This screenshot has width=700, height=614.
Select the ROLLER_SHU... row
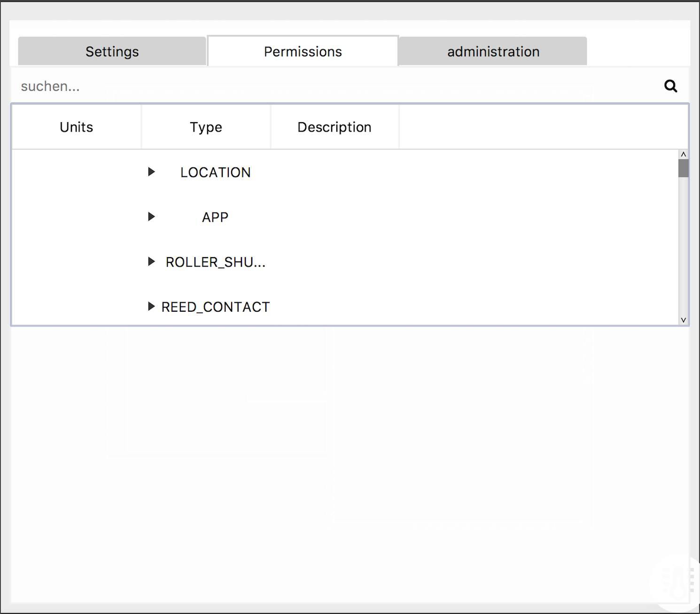pyautogui.click(x=215, y=262)
